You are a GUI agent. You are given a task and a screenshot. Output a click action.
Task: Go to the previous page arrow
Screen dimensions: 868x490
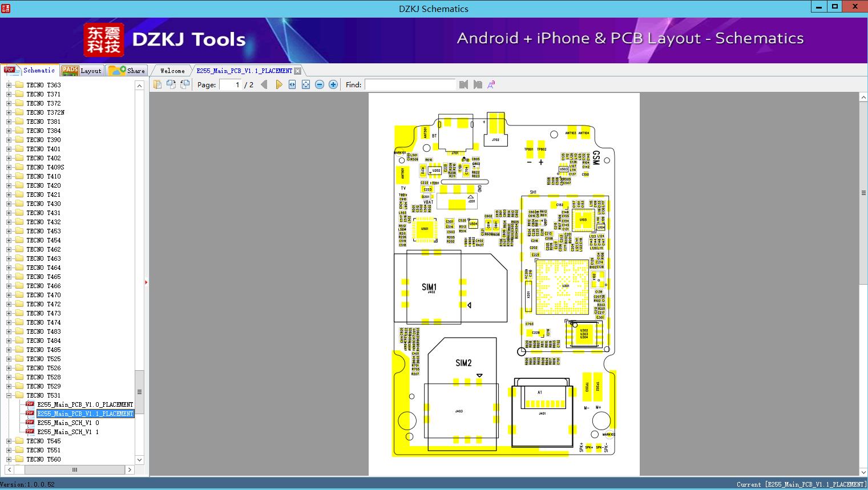click(x=264, y=84)
